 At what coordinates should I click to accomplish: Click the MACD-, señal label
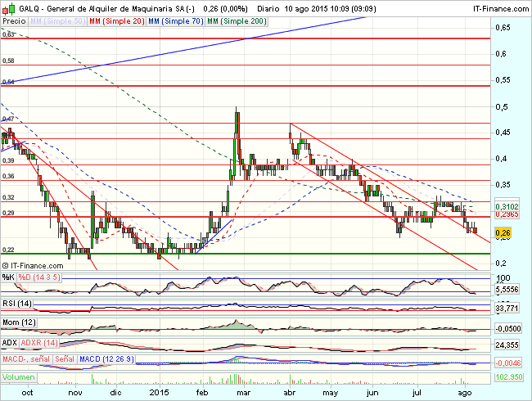tap(26, 359)
